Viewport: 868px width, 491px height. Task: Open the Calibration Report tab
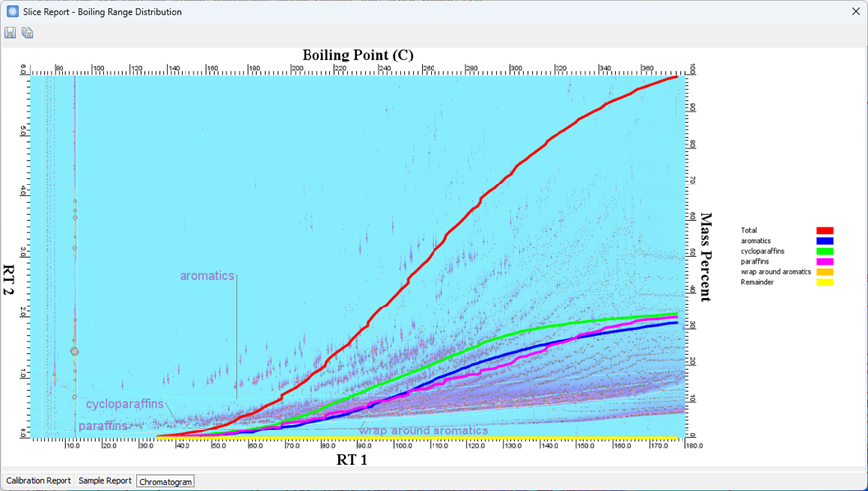click(39, 481)
